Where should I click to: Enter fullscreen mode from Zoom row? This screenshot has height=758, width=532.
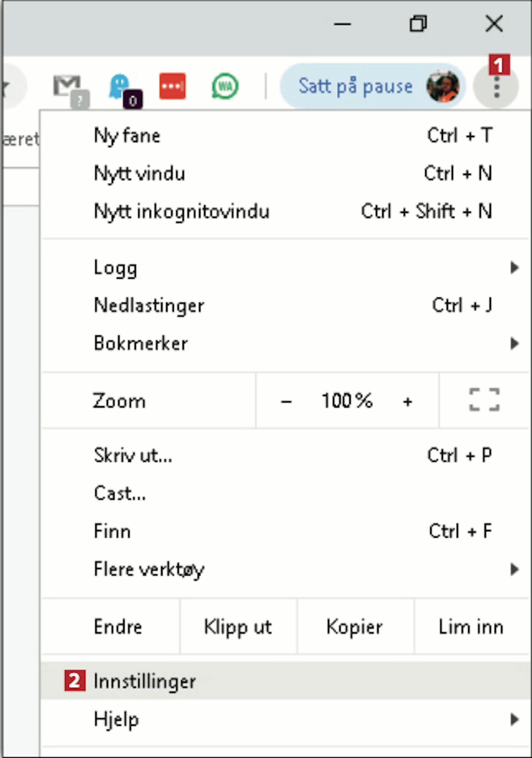[x=484, y=400]
